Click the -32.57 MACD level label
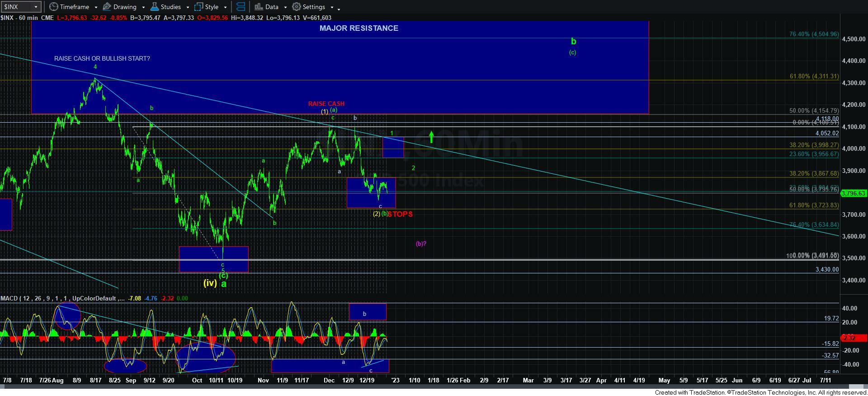868x396 pixels. point(830,356)
